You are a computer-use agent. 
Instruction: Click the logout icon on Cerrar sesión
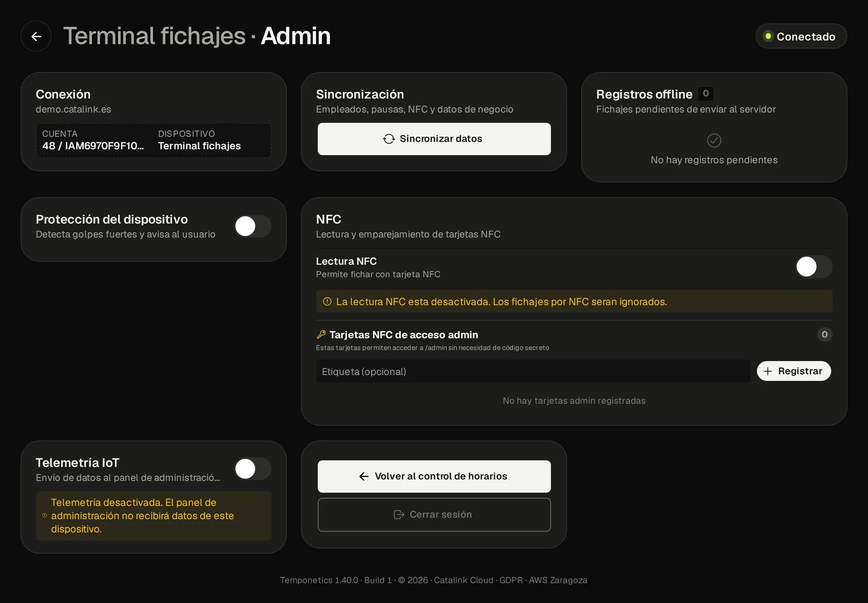tap(399, 514)
